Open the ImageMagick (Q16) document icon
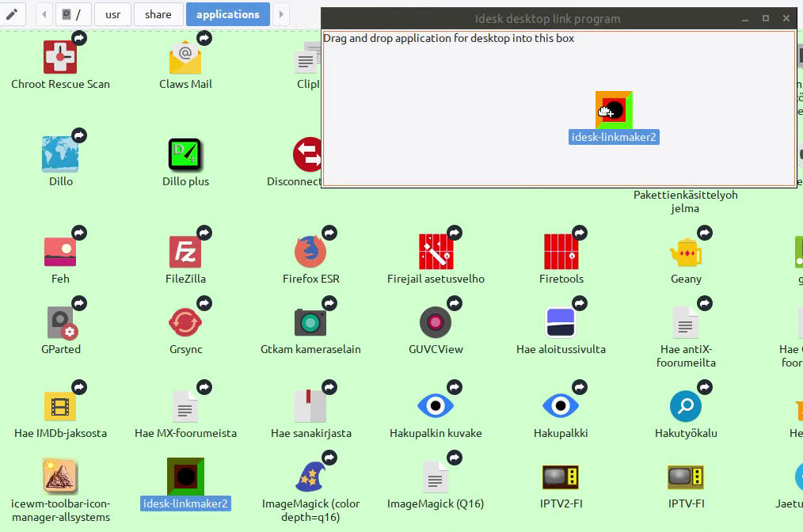803x532 pixels. point(436,477)
